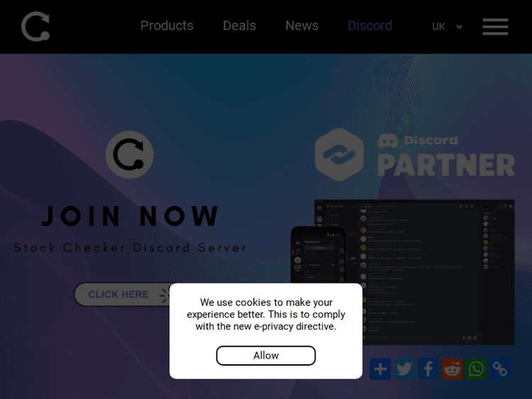532x399 pixels.
Task: Open the Products menu item
Action: pos(167,26)
